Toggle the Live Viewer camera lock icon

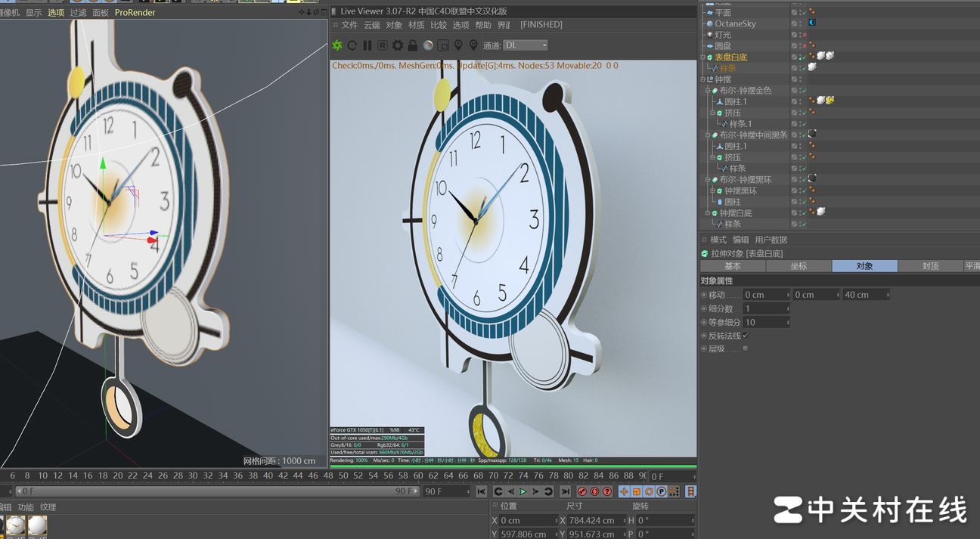click(413, 45)
